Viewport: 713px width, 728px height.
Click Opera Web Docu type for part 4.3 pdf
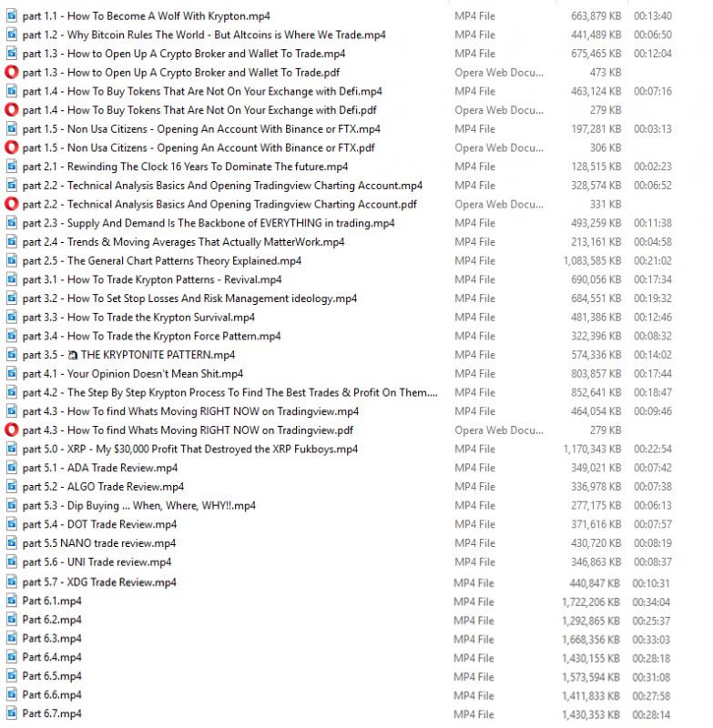tap(499, 430)
